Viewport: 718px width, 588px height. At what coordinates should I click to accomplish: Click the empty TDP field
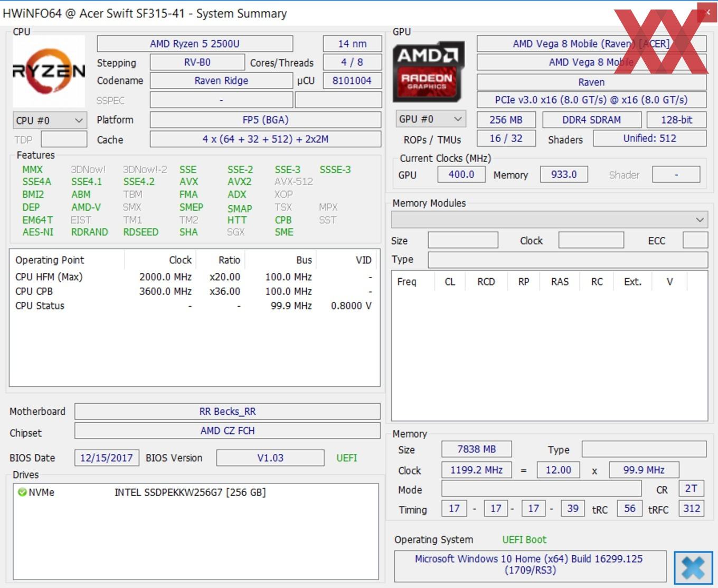(64, 139)
